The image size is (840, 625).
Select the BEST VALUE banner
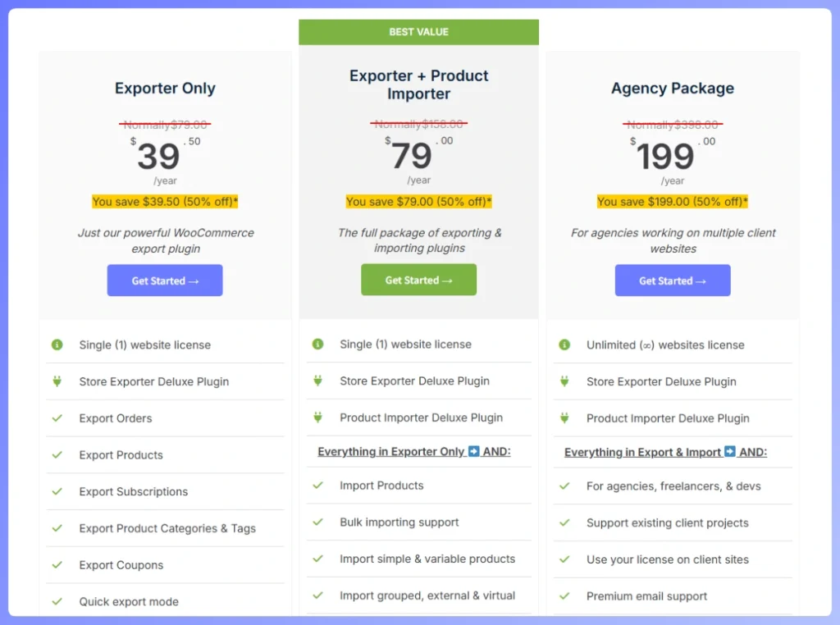click(x=418, y=31)
